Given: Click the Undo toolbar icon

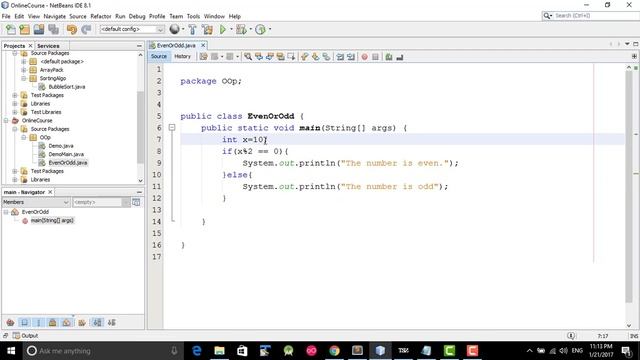Looking at the screenshot, I should [x=71, y=29].
